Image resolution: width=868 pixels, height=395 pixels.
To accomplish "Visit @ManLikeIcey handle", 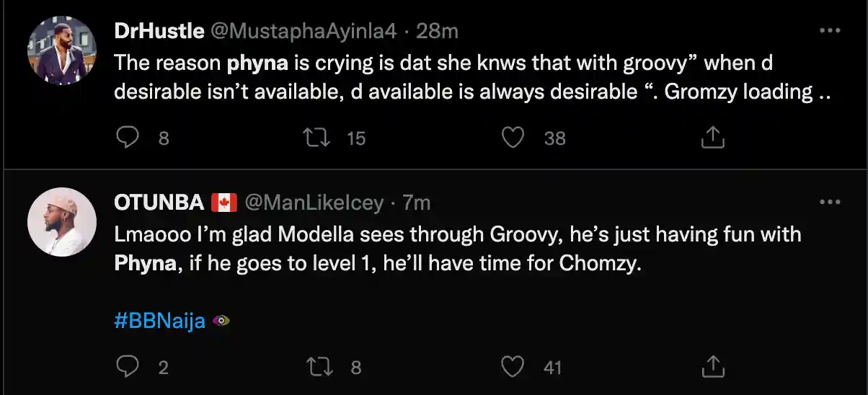I will tap(314, 203).
